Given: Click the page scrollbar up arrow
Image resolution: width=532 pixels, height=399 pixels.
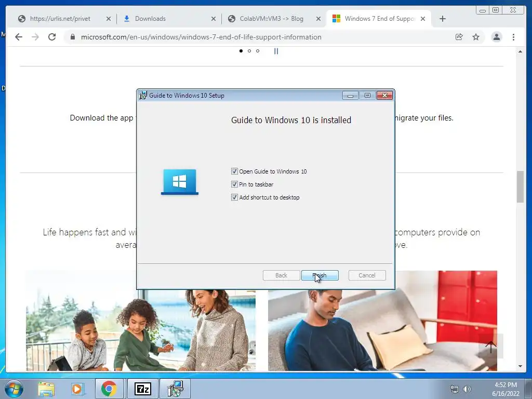Looking at the screenshot, I should (x=520, y=51).
